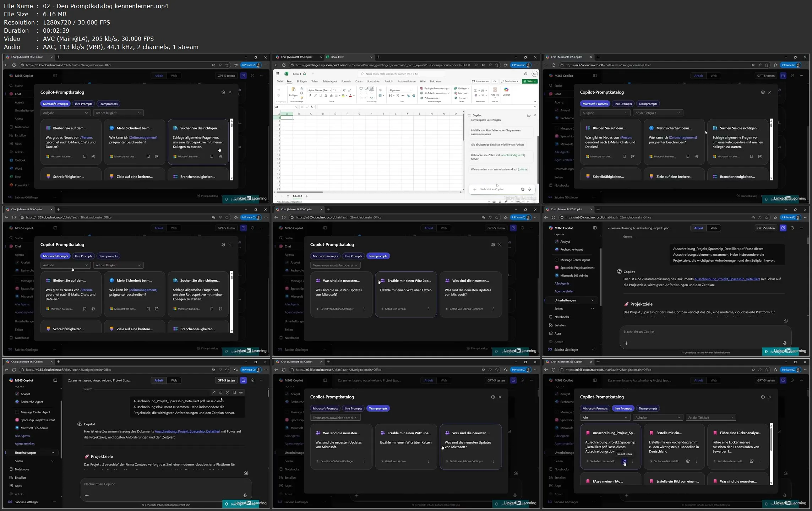Open the Alle filter dropdown in Ihre Prompts
Image resolution: width=812 pixels, height=511 pixels.
point(605,418)
